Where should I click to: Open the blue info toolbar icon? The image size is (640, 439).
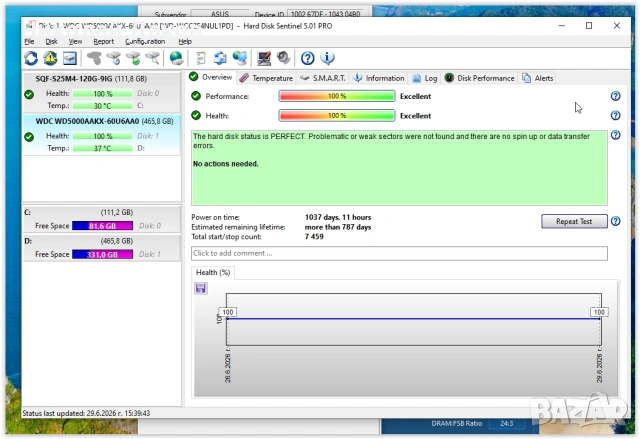[x=327, y=58]
